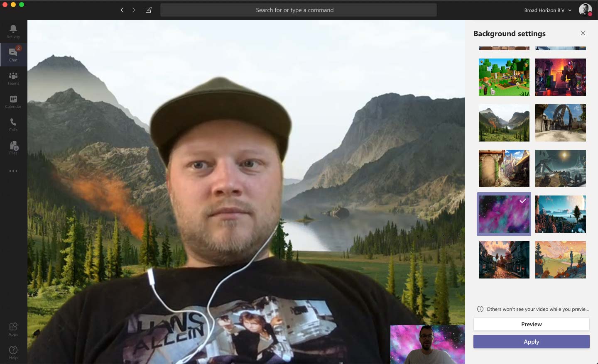Viewport: 598px width, 364px height.
Task: Open the Apps store icon
Action: point(13,329)
